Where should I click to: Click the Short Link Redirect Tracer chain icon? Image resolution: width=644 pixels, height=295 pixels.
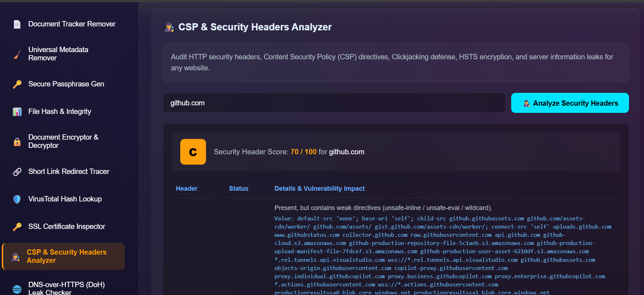[x=17, y=172]
